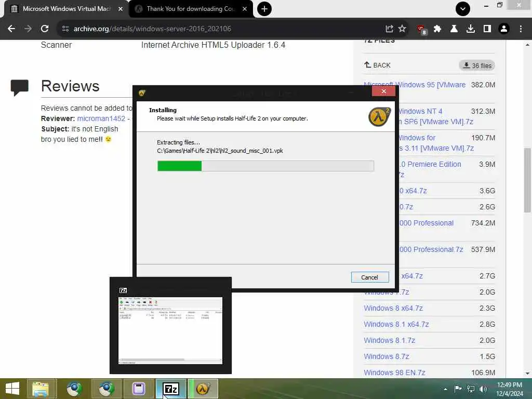532x399 pixels.
Task: Click the share page icon
Action: [389, 29]
